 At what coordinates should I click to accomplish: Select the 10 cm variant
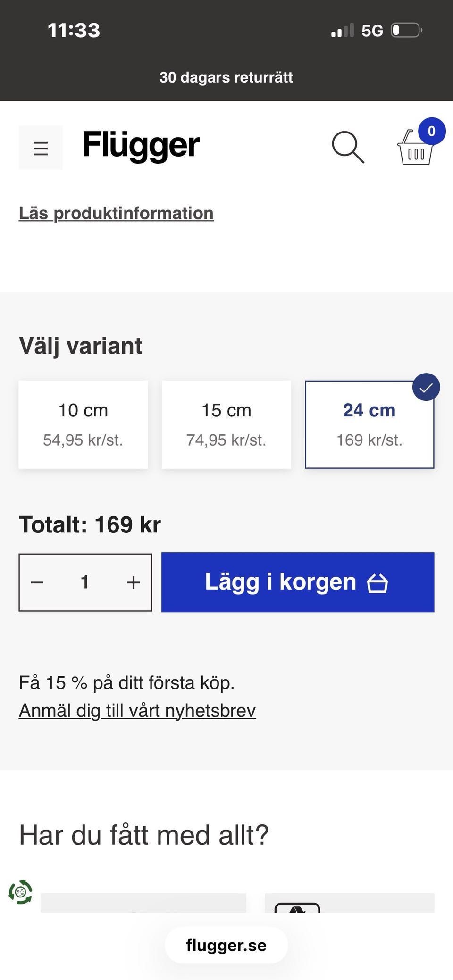pyautogui.click(x=83, y=424)
